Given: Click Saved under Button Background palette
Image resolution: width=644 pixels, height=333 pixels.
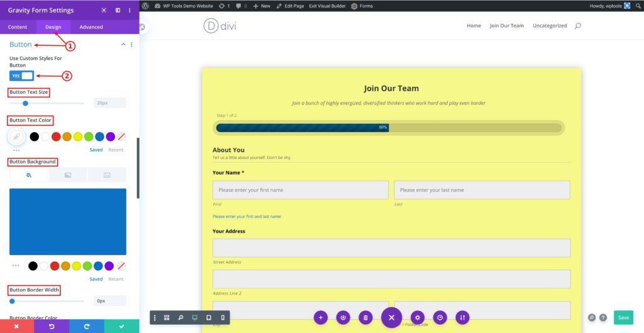Looking at the screenshot, I should (96, 279).
